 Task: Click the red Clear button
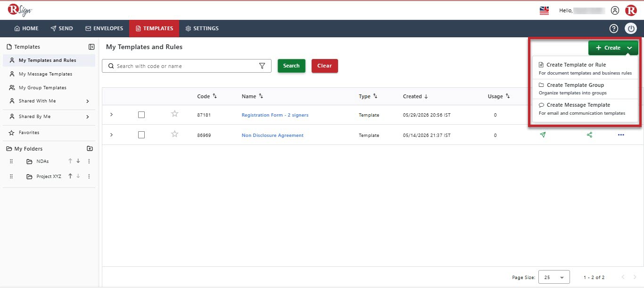pos(324,66)
